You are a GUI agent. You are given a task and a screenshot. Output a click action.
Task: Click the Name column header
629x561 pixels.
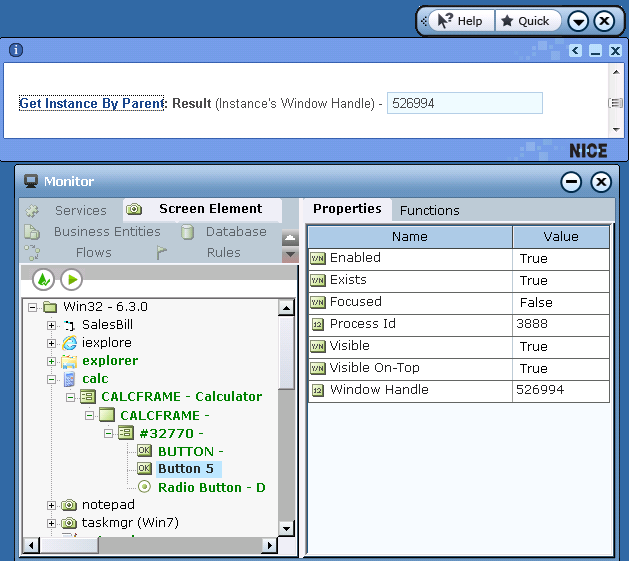(410, 237)
